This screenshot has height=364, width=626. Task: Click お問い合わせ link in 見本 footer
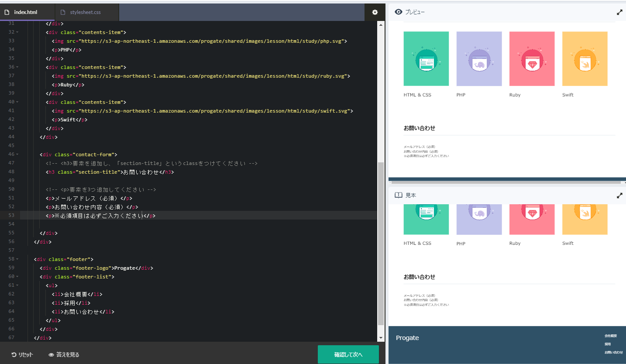613,352
